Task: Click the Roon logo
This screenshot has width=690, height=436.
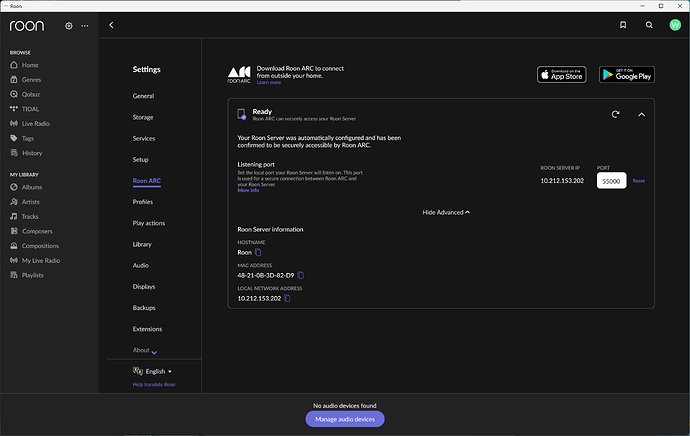Action: (x=27, y=26)
